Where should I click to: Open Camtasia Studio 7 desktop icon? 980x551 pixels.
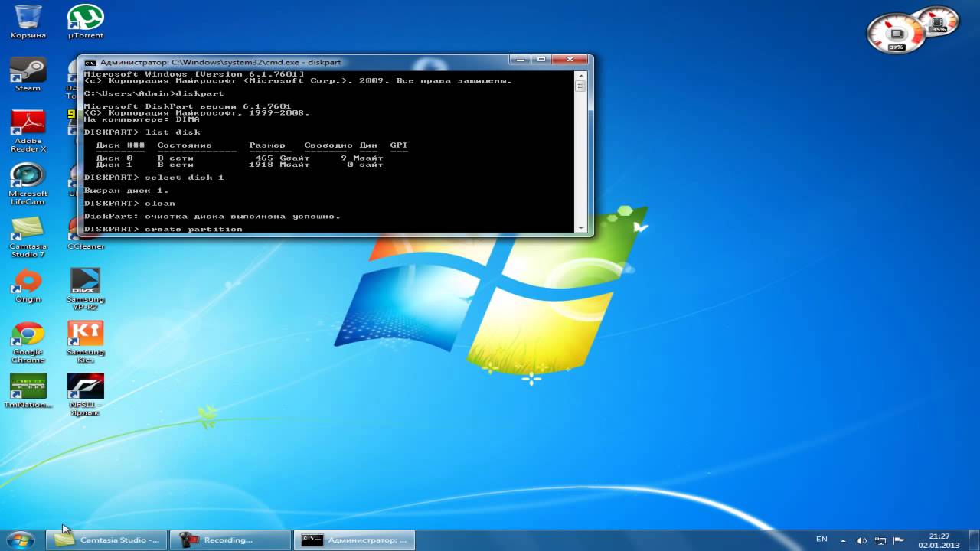tap(28, 236)
